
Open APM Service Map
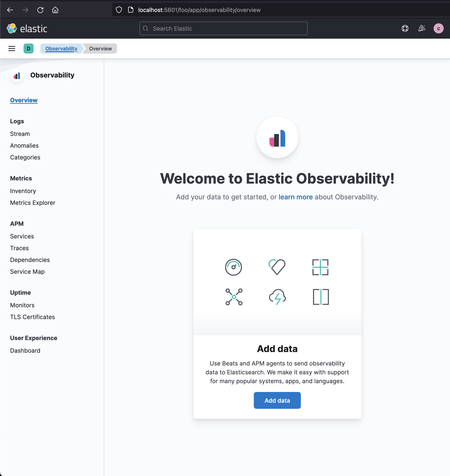27,271
